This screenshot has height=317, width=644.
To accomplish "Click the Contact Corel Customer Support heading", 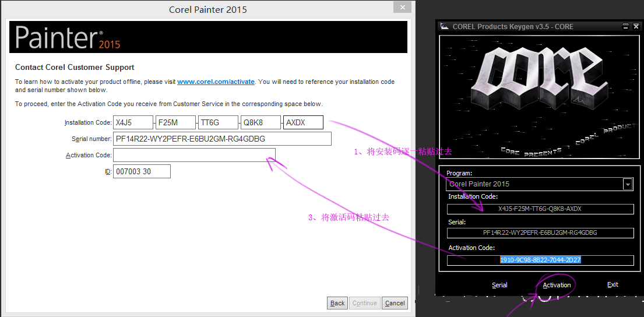I will click(x=75, y=68).
